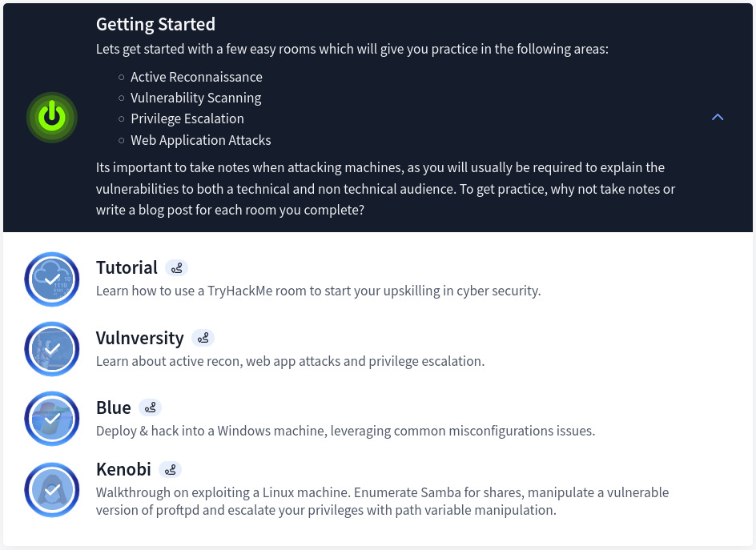Open the Blue room
The width and height of the screenshot is (756, 550).
[113, 407]
